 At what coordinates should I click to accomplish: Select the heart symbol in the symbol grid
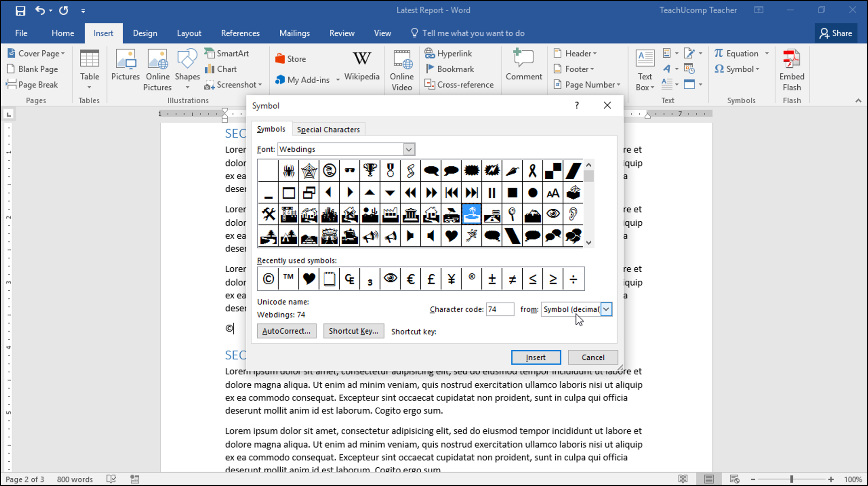click(x=451, y=236)
